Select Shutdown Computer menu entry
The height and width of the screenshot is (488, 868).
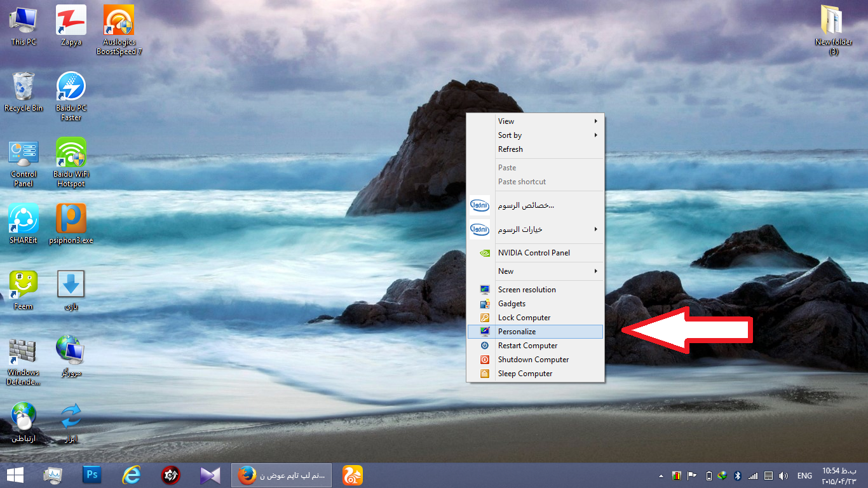pyautogui.click(x=535, y=360)
